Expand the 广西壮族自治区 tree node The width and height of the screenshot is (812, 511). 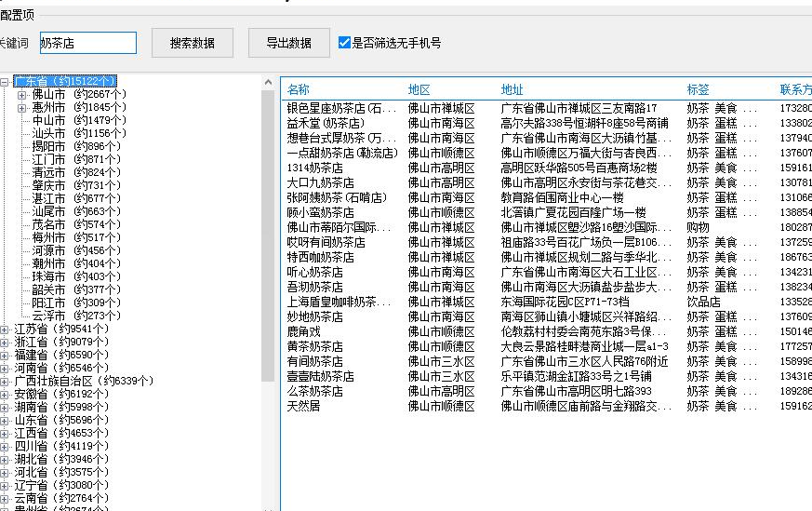(4, 382)
